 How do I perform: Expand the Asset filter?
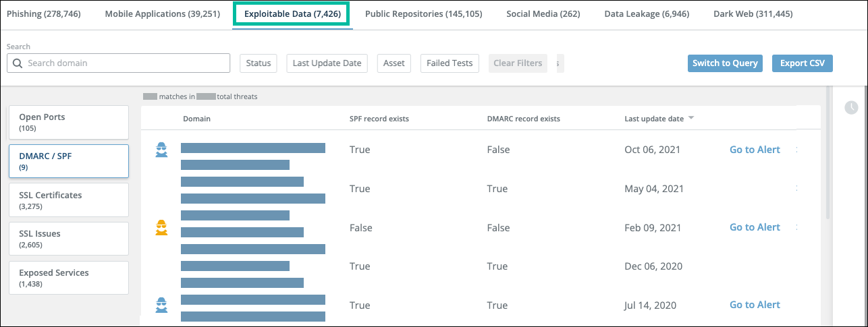click(394, 63)
